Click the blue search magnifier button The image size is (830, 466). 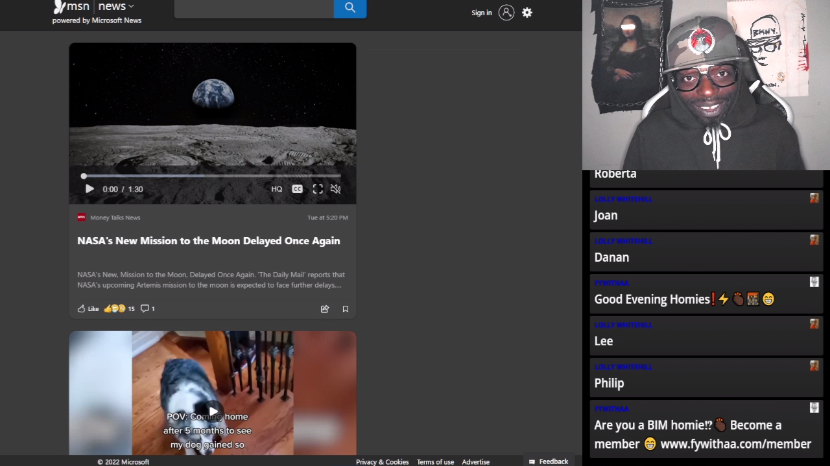point(350,8)
